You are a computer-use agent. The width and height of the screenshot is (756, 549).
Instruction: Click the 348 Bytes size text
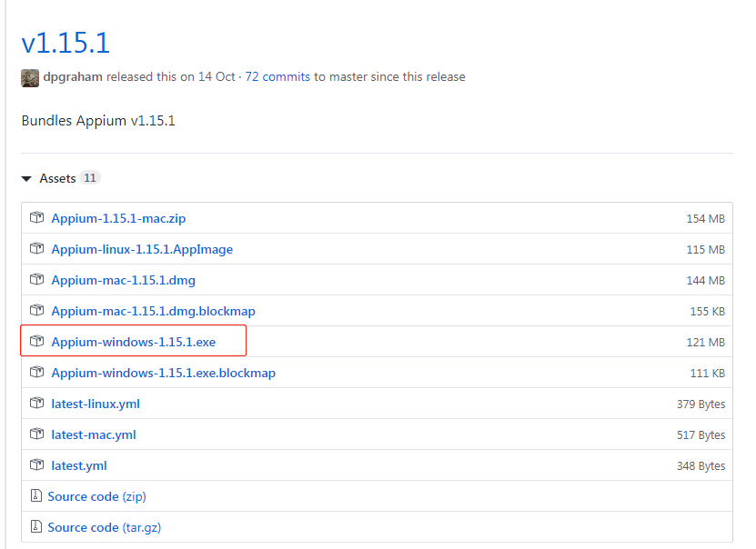(701, 466)
